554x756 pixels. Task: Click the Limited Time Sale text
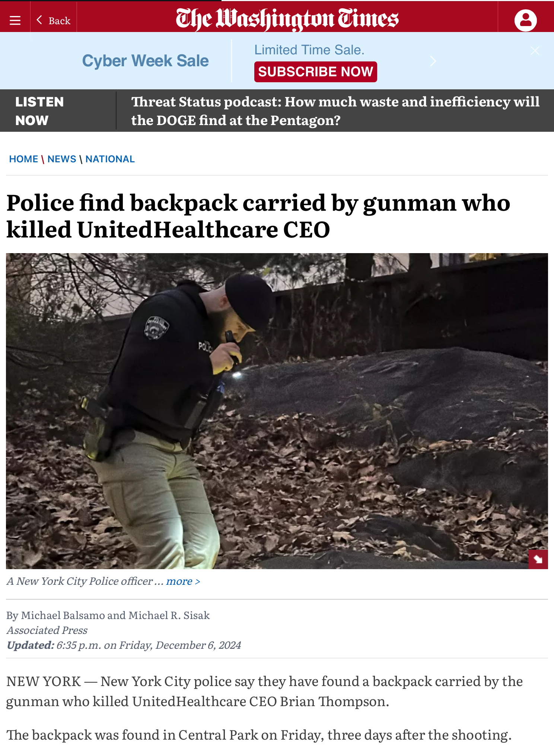309,50
